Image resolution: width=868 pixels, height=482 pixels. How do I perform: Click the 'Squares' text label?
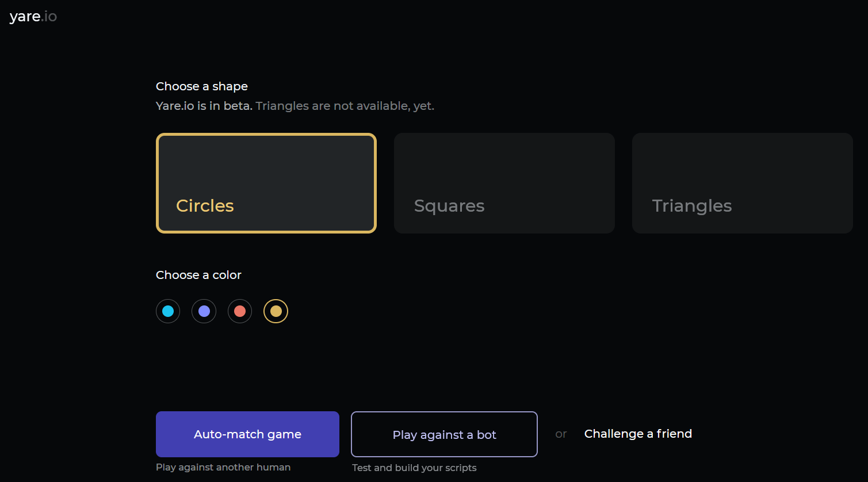(449, 206)
